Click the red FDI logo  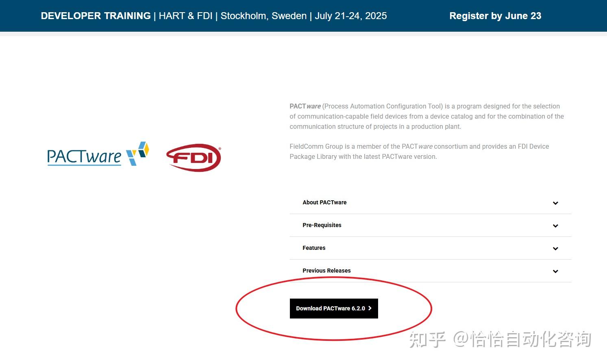tap(194, 158)
